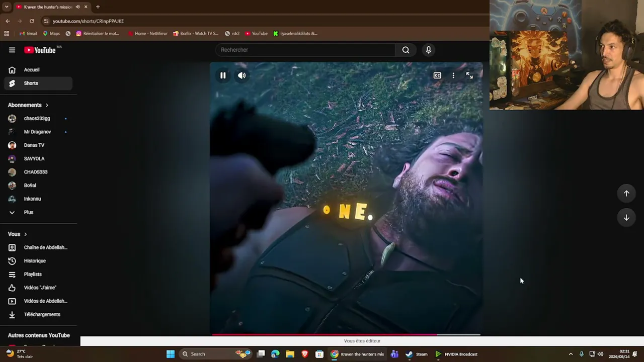Open the Mr Draganov channel
Screen dimensions: 644x362
(38, 132)
